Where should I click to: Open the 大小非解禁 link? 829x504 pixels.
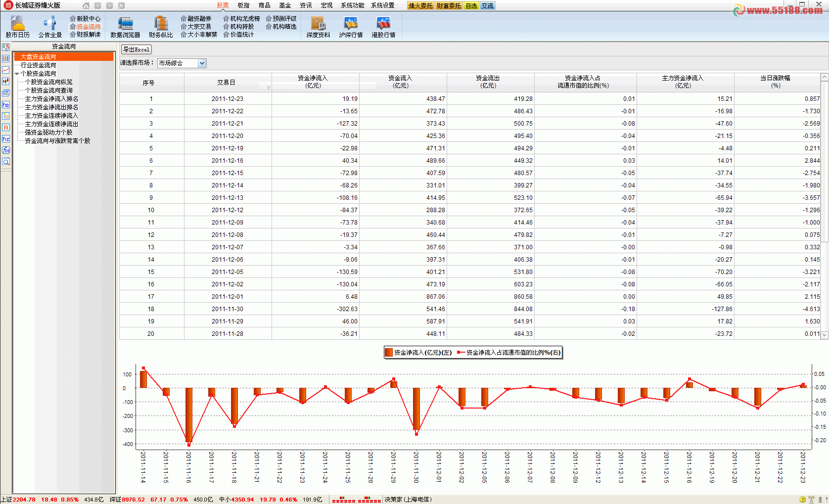(x=199, y=35)
